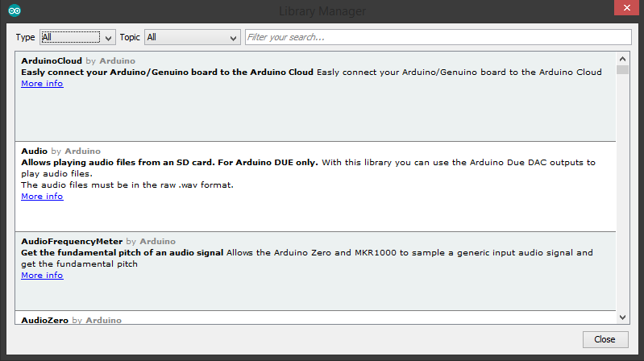Open More info link for Audio library
The width and height of the screenshot is (644, 361).
pos(42,197)
